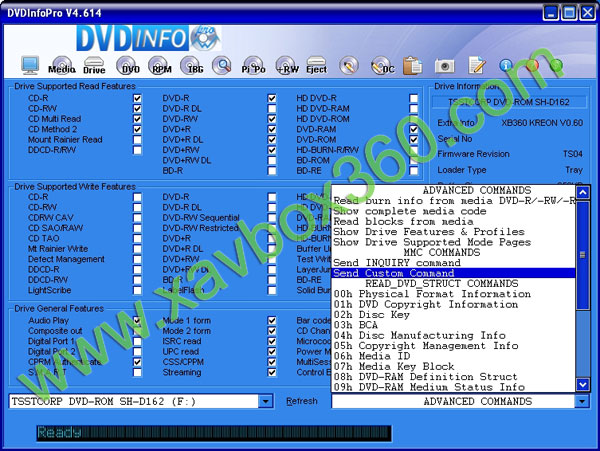Click 'TSSTCORP DVD-ROM SH-D162' drive info box
This screenshot has width=600, height=451.
click(509, 102)
